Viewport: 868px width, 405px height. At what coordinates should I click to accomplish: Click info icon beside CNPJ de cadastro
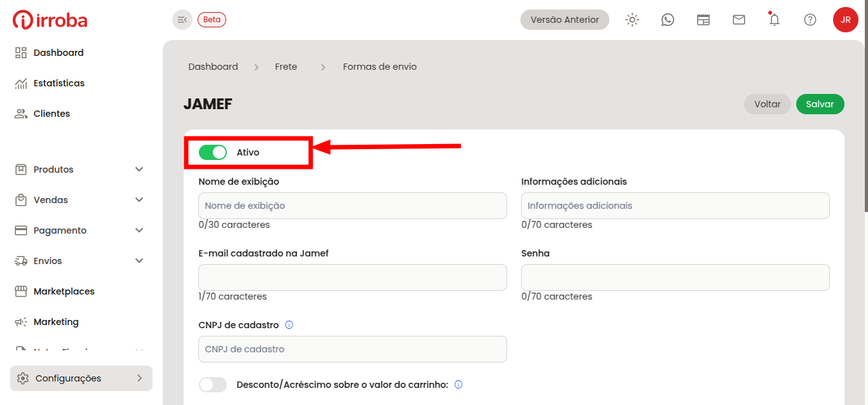pos(289,325)
